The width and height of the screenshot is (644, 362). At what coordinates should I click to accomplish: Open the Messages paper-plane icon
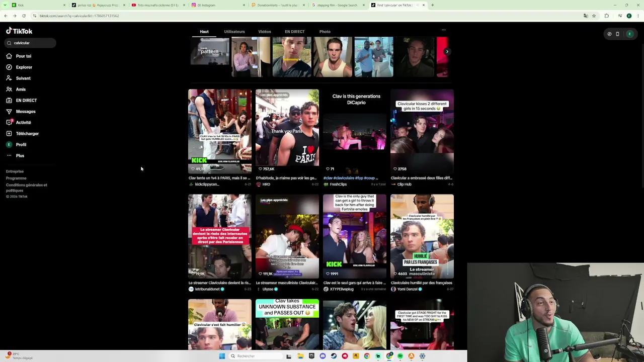(9, 112)
